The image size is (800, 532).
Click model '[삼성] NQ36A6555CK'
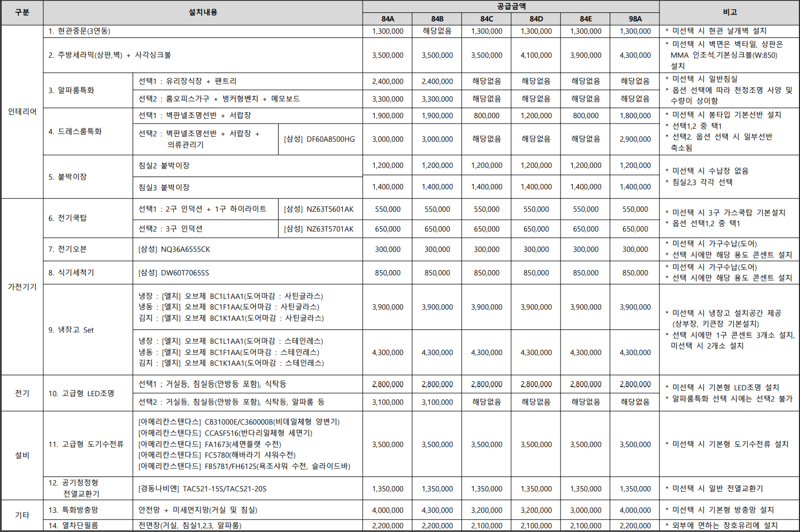click(248, 249)
